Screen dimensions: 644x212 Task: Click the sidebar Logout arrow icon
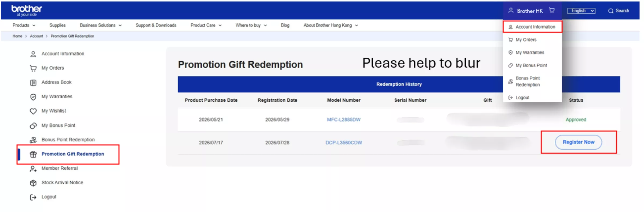pyautogui.click(x=33, y=197)
